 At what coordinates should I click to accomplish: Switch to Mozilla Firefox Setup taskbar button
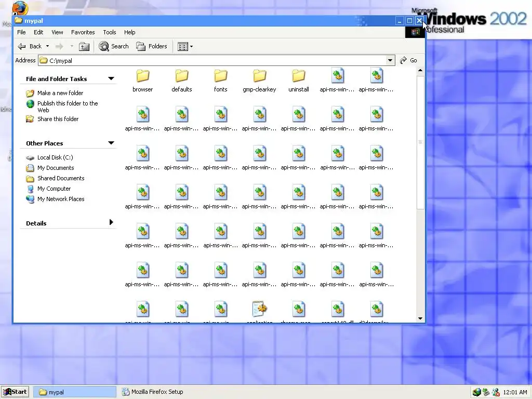(x=153, y=392)
